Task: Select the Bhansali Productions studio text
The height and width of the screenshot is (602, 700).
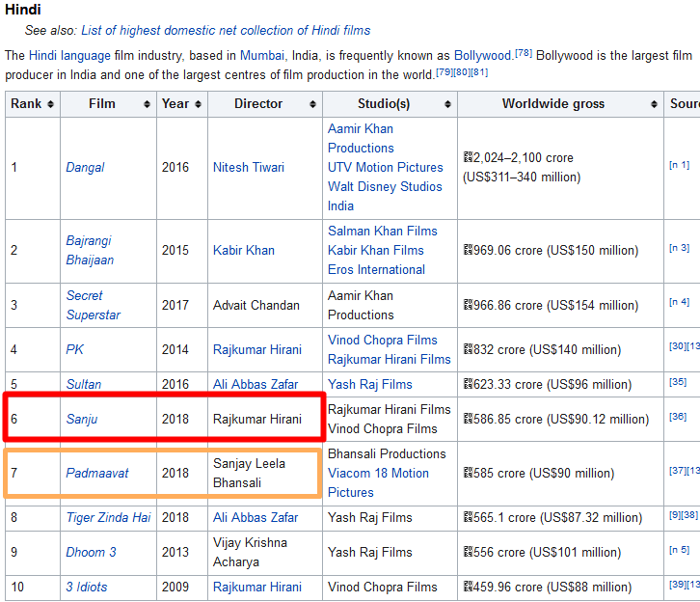Action: [387, 453]
